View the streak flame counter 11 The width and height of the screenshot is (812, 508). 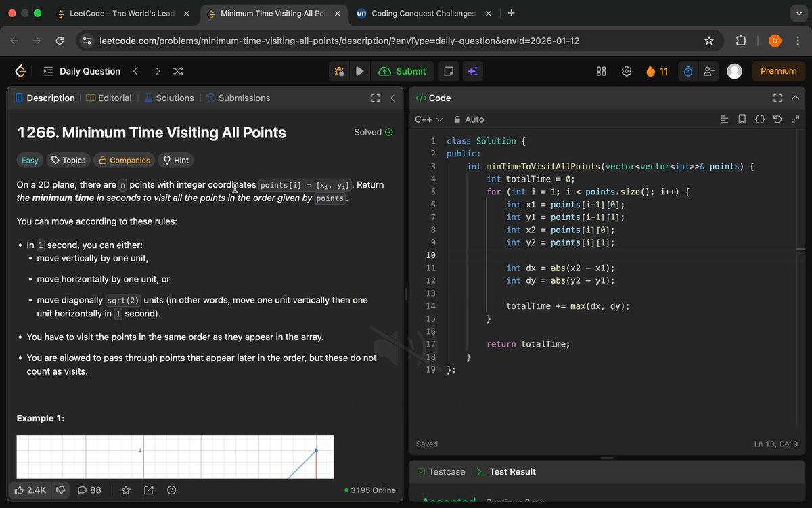[657, 71]
